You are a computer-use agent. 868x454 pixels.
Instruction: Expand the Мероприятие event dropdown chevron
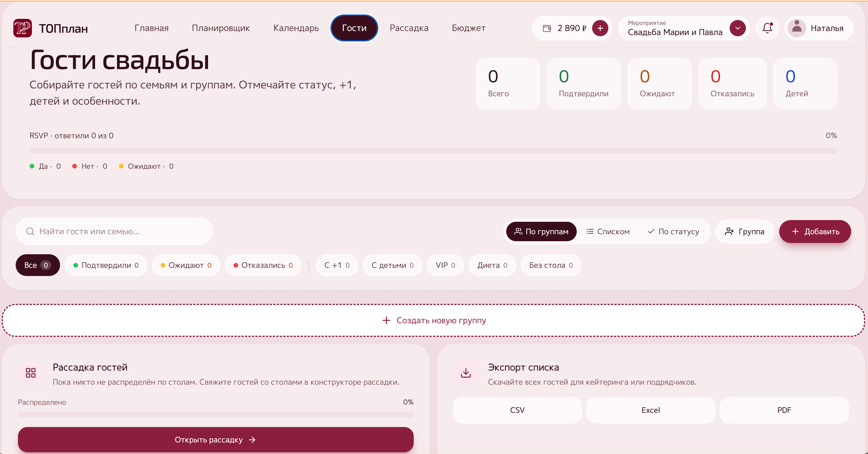click(738, 28)
